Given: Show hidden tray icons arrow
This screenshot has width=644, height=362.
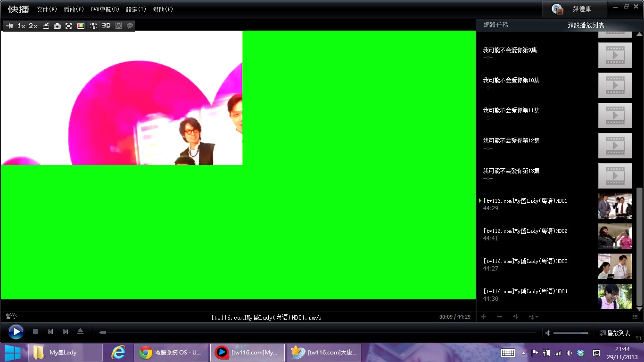Looking at the screenshot, I should pyautogui.click(x=524, y=353).
